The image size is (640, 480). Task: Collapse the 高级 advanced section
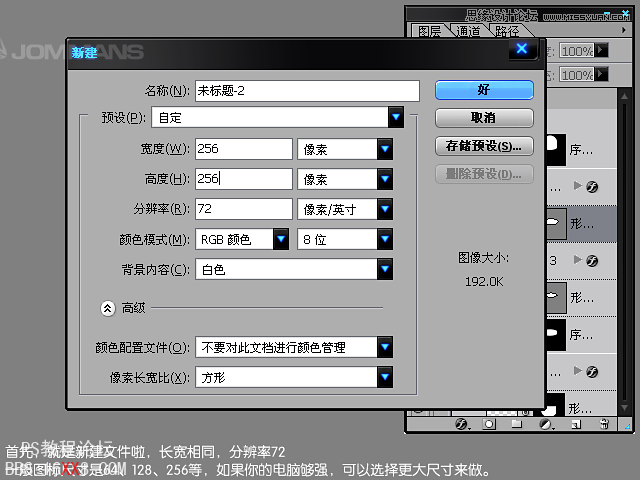[108, 309]
